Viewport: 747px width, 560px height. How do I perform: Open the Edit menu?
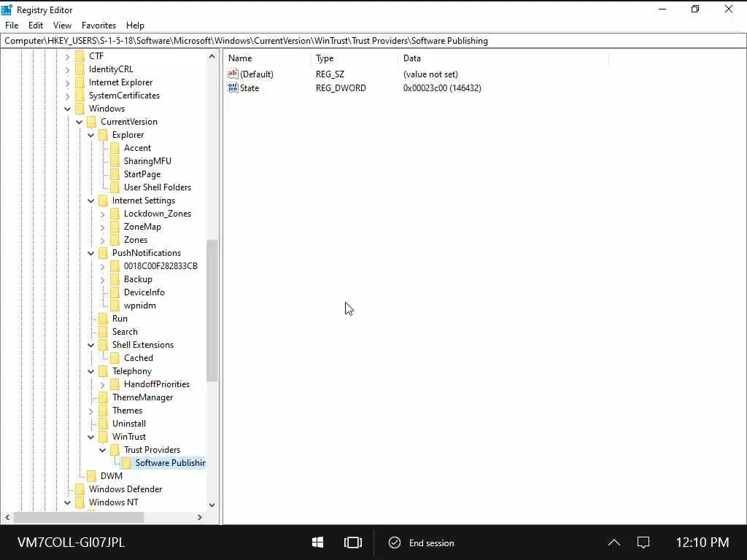[x=36, y=26]
